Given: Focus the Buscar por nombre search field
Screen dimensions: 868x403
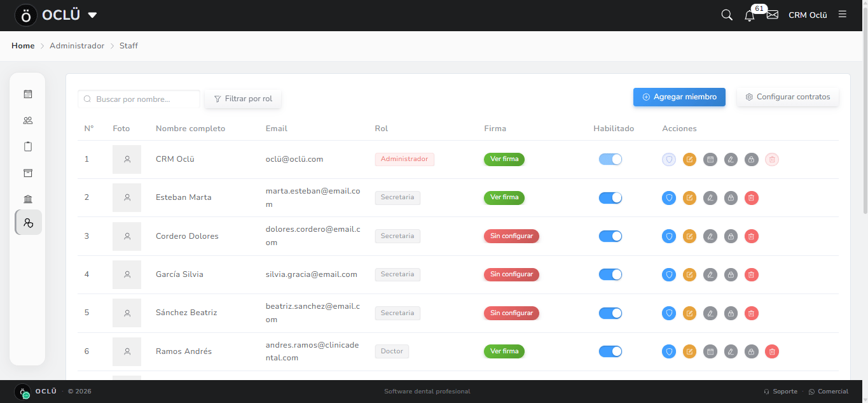Looking at the screenshot, I should click(139, 99).
